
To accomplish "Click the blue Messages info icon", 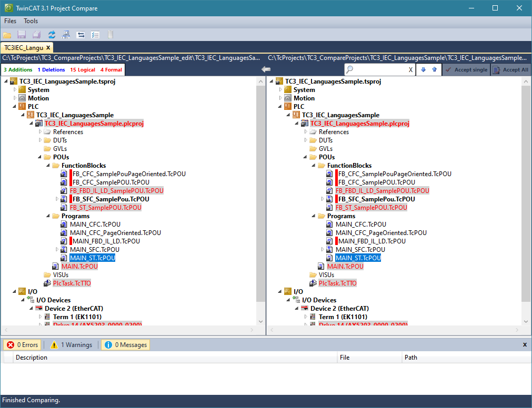I will click(108, 344).
